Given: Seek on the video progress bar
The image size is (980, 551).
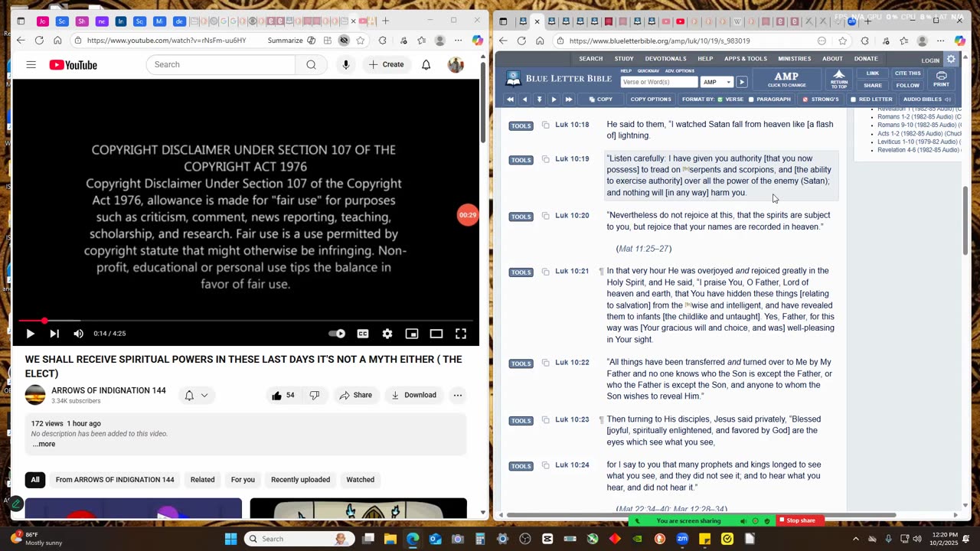Looking at the screenshot, I should pos(246,321).
